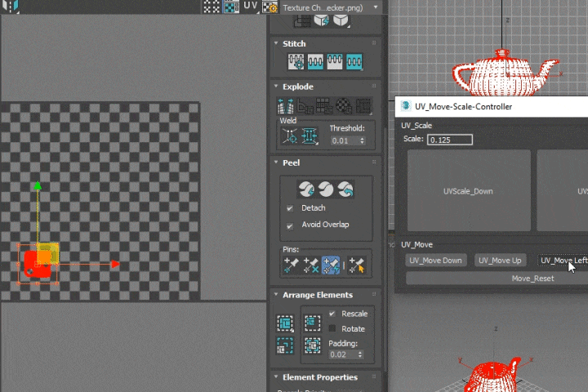Click the Stitch rollout grip handle

point(374,43)
